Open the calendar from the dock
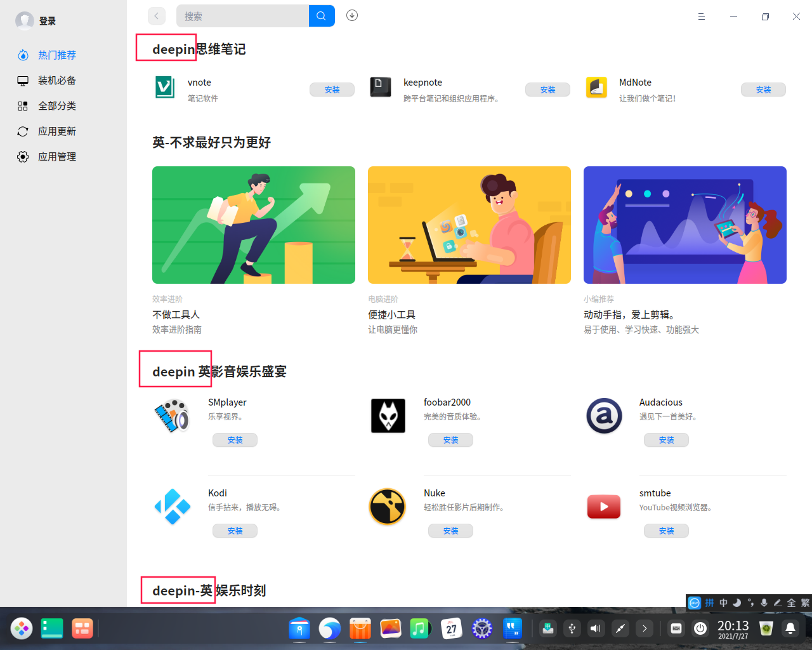 (x=451, y=628)
